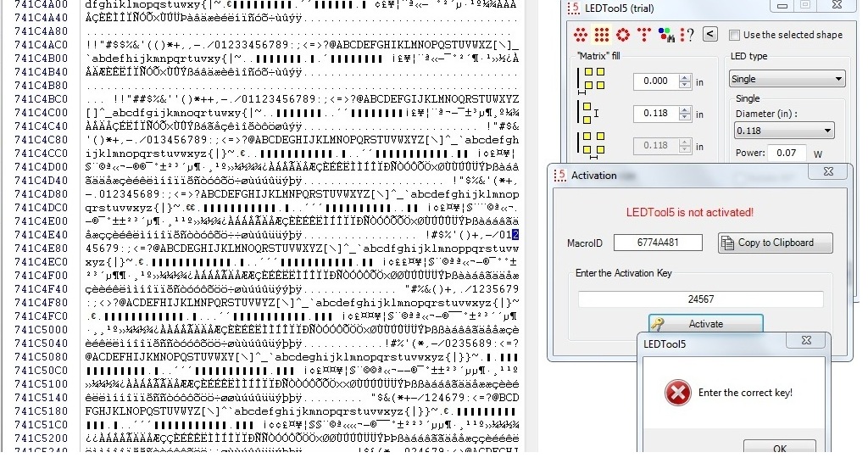Click hex address 741C5040
The image size is (868, 458).
42,343
